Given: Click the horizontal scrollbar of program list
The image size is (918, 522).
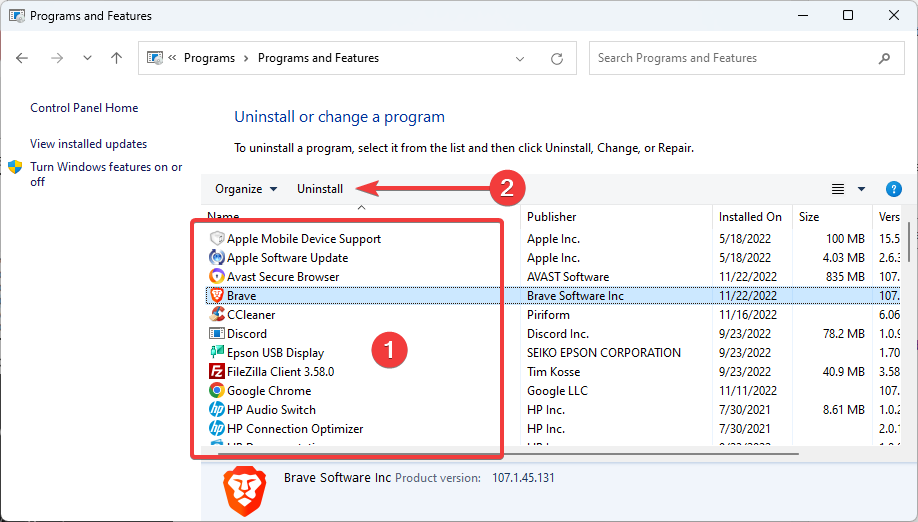Looking at the screenshot, I should 508,454.
